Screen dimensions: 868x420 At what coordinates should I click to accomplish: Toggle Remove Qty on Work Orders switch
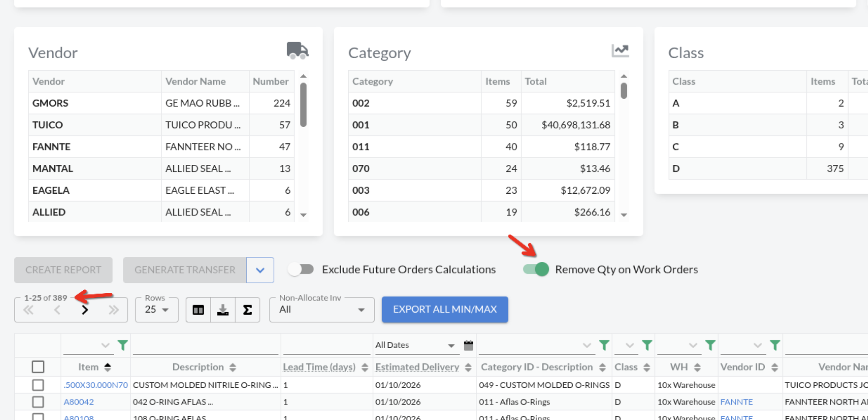pyautogui.click(x=536, y=269)
